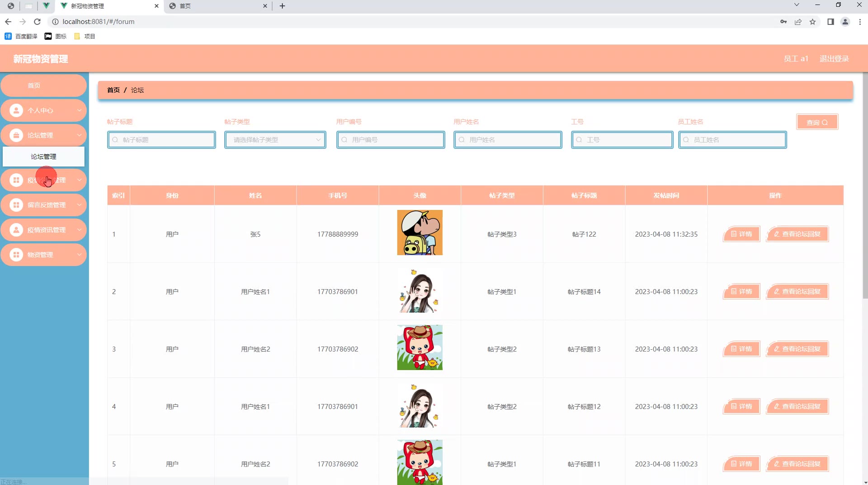Screen dimensions: 868x485
Task: Open 详情 for post 帖子标题12
Action: 741,406
